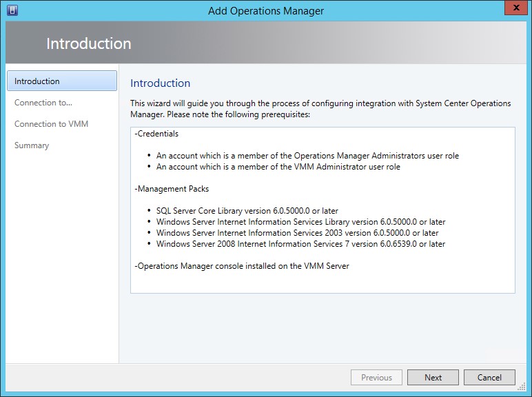Click the disabled Previous button
The width and height of the screenshot is (532, 397).
377,377
